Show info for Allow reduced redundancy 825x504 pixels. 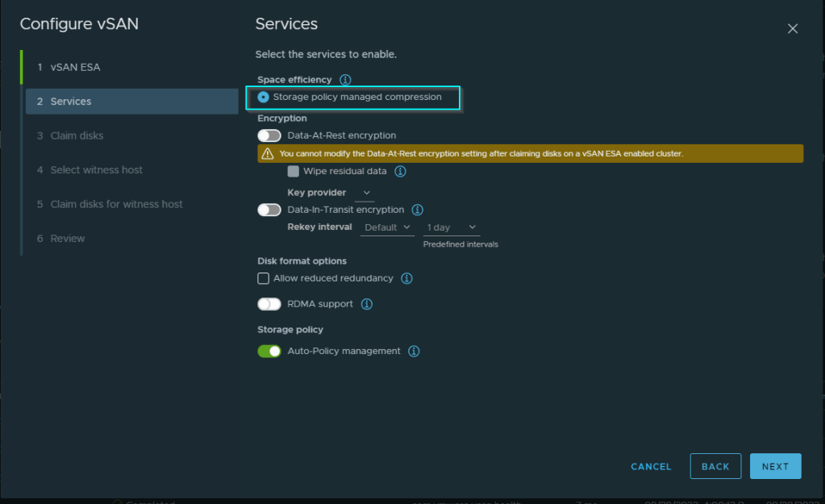click(406, 278)
